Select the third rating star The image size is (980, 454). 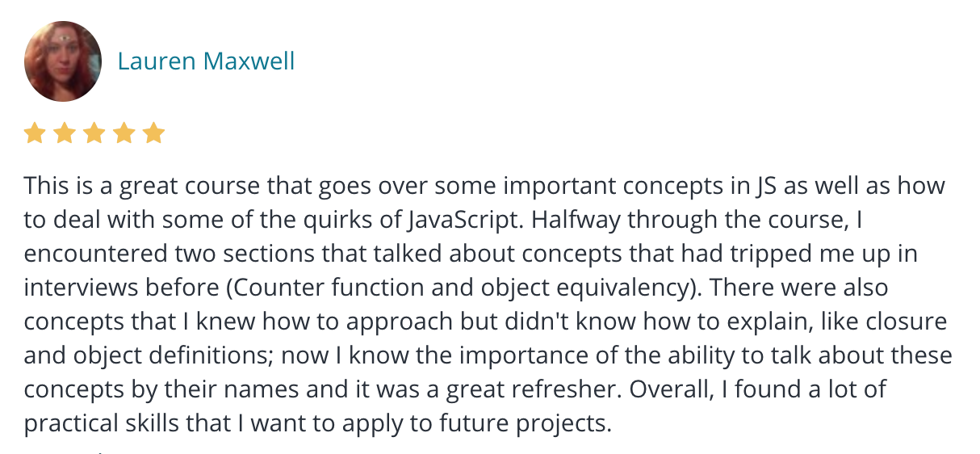pyautogui.click(x=94, y=133)
